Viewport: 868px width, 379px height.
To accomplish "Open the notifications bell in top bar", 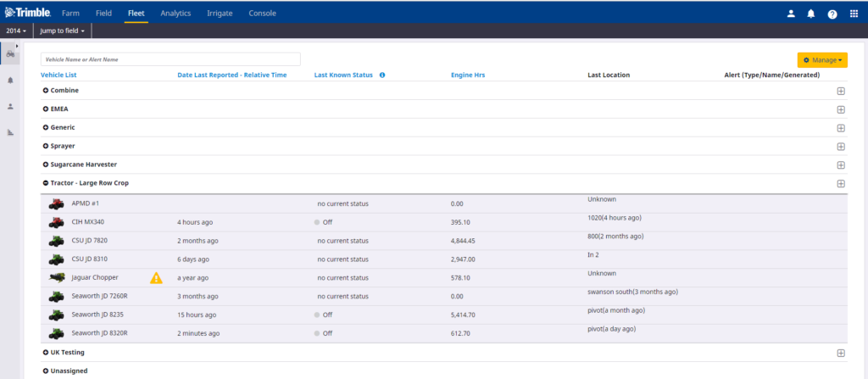I will click(811, 14).
